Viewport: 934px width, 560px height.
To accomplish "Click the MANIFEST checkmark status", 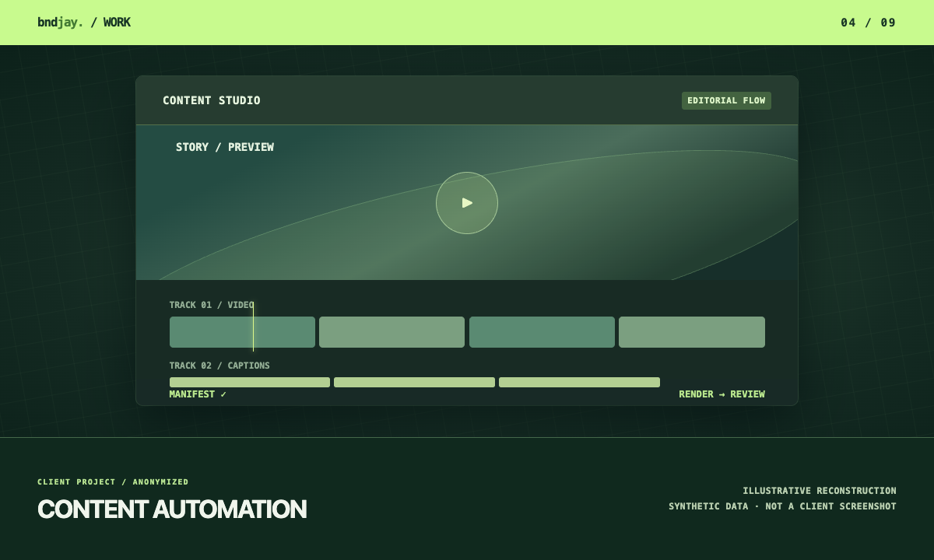I will 198,394.
